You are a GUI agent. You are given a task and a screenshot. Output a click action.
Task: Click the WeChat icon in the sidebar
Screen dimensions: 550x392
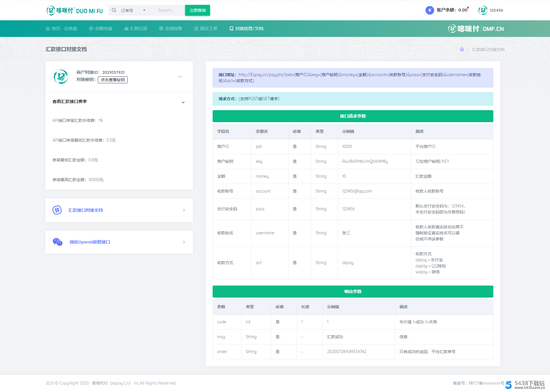(x=58, y=242)
